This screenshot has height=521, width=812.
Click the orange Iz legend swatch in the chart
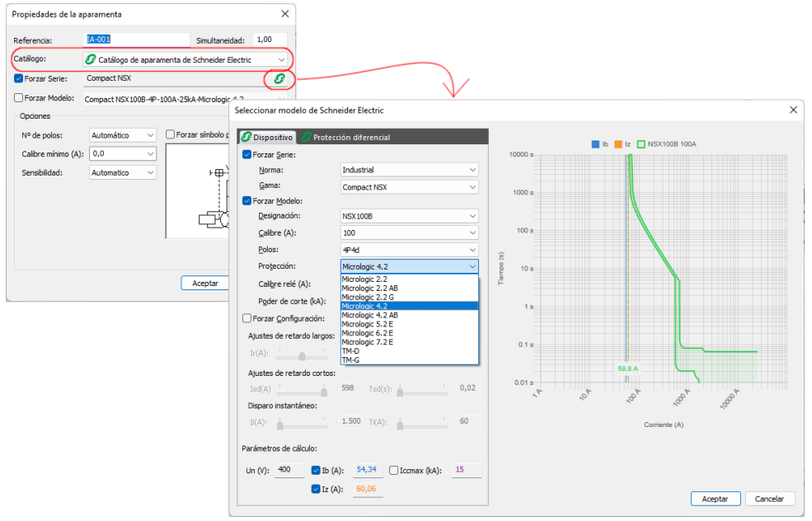click(x=618, y=144)
